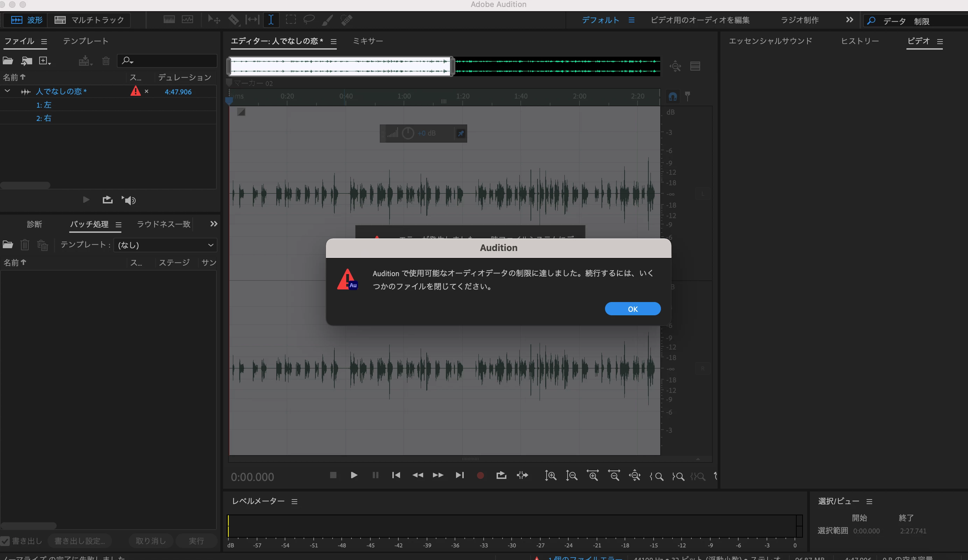
Task: Select the Razor tool icon
Action: pyautogui.click(x=234, y=20)
